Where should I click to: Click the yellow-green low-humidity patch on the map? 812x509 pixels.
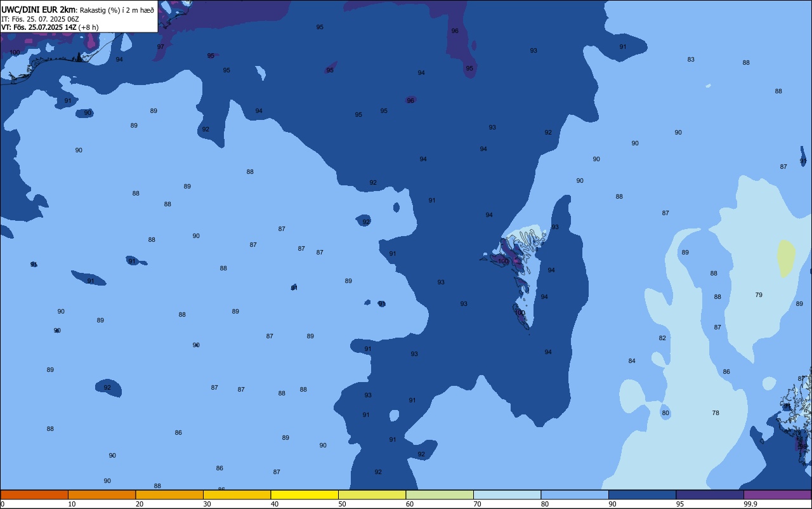(x=786, y=258)
